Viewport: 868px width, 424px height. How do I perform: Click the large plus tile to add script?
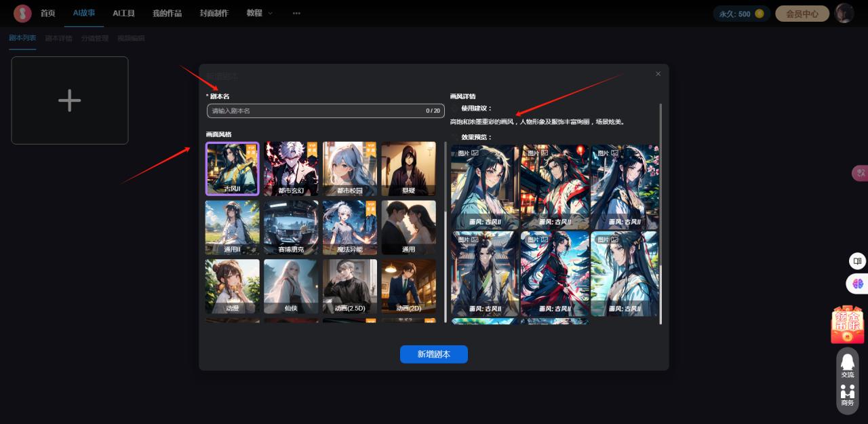(x=70, y=100)
